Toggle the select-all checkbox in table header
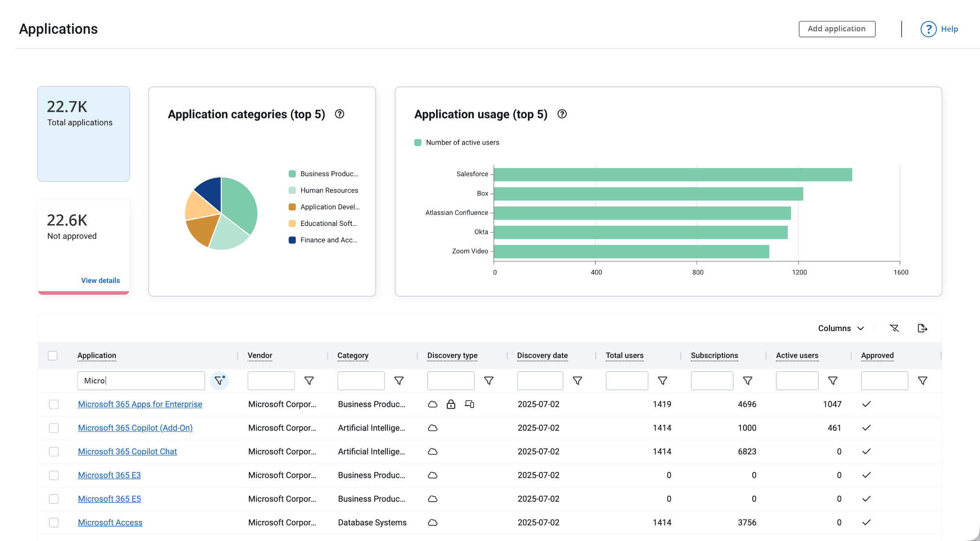The width and height of the screenshot is (980, 541). tap(53, 356)
